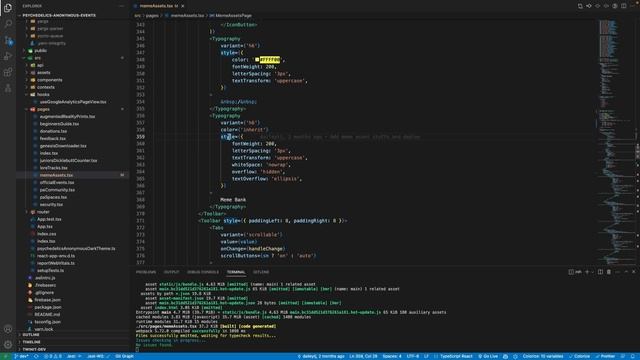Viewport: 640px width, 360px height.
Task: Click the remote window indicator in status bar
Action: tap(5, 356)
